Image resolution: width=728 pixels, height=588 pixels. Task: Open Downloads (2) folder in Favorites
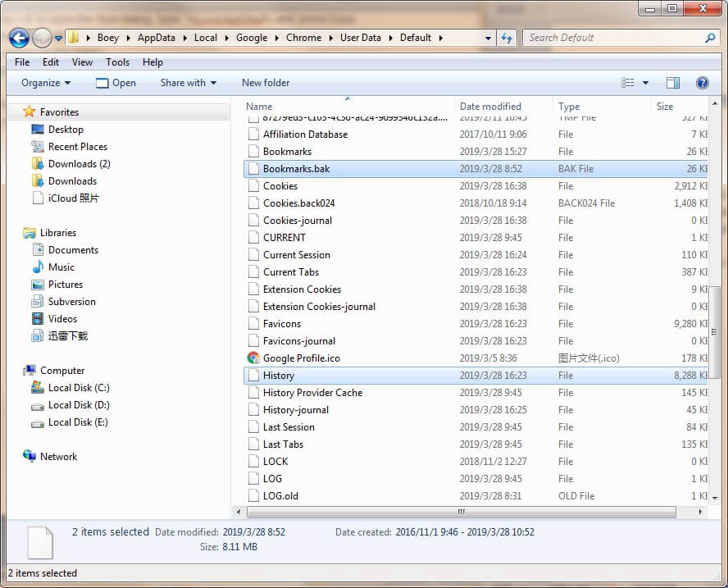(x=79, y=163)
